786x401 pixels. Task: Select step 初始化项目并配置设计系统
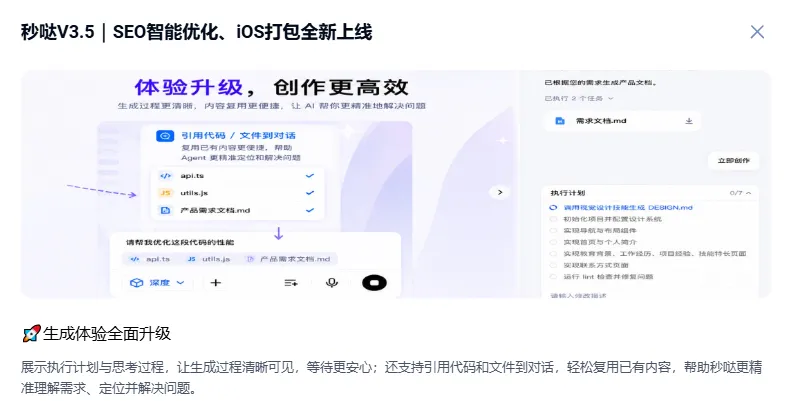[613, 219]
